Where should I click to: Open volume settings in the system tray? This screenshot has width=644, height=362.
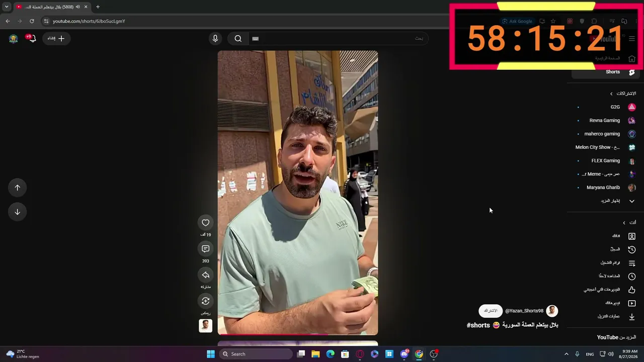611,354
